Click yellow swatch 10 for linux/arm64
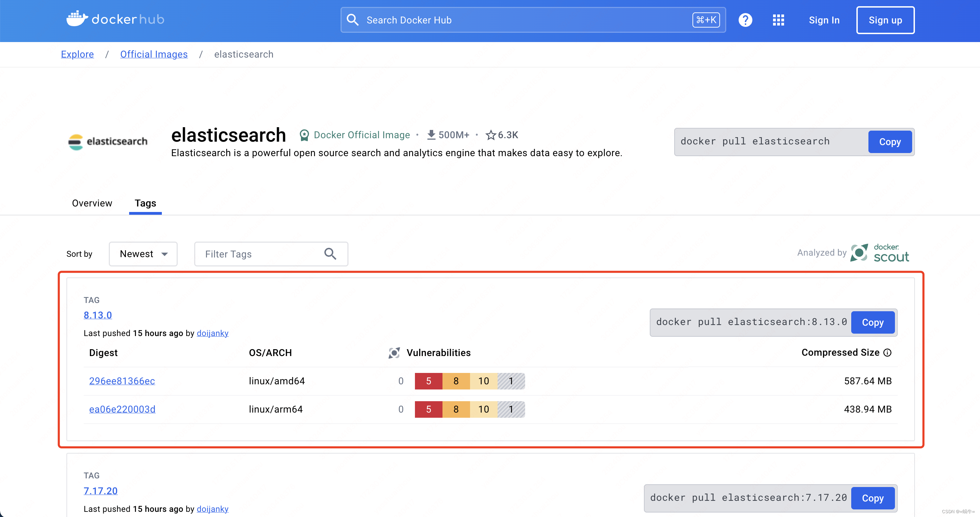The height and width of the screenshot is (517, 980). (x=483, y=409)
